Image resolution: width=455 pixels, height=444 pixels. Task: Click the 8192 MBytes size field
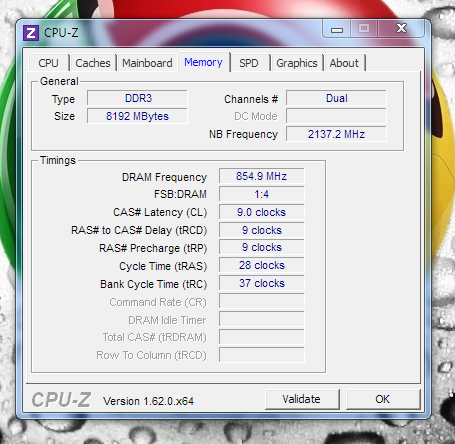click(x=137, y=116)
